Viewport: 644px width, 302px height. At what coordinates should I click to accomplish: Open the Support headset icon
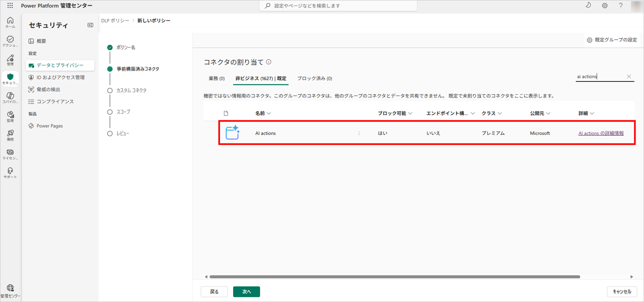pyautogui.click(x=10, y=173)
